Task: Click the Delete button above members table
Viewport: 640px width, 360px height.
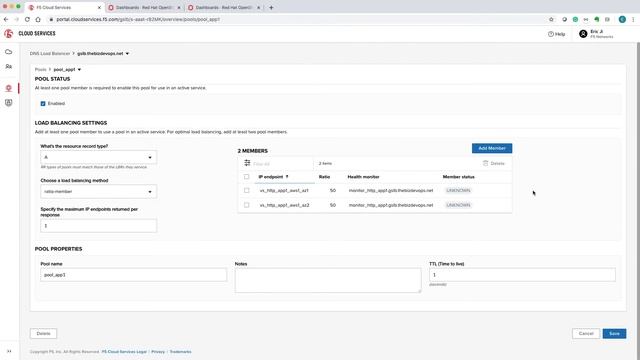Action: (x=494, y=163)
